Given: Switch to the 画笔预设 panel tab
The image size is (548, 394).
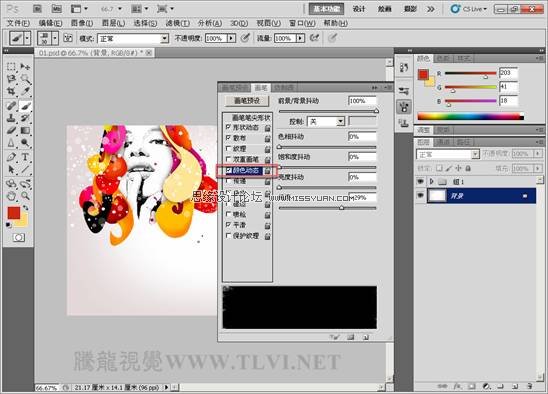Looking at the screenshot, I should [x=235, y=87].
